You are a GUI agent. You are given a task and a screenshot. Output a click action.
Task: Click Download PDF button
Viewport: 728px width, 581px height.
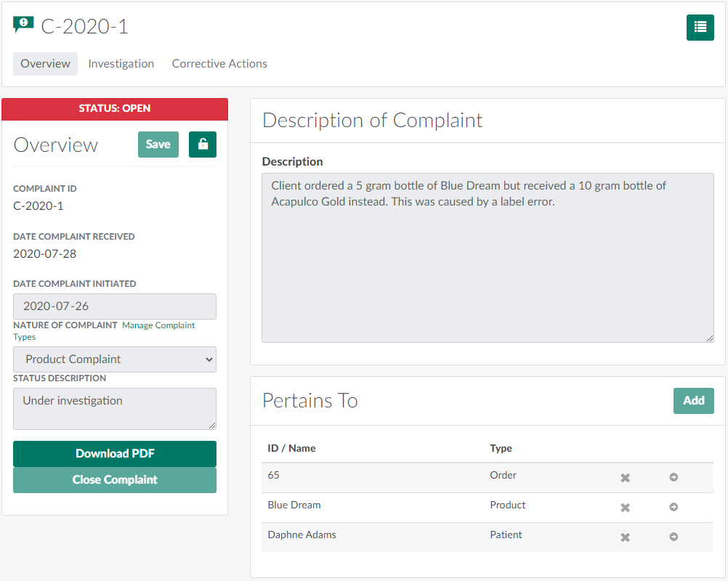tap(115, 454)
